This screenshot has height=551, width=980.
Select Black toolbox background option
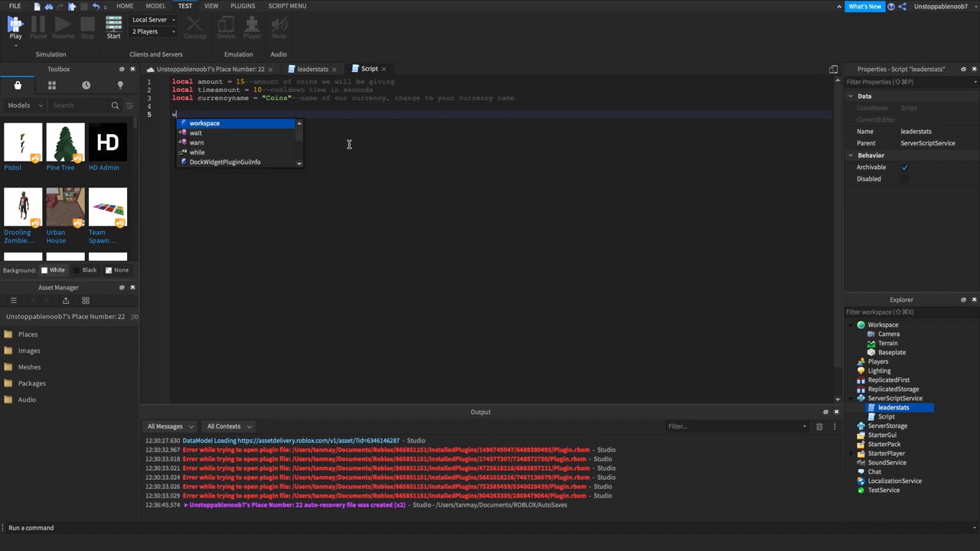tap(84, 270)
